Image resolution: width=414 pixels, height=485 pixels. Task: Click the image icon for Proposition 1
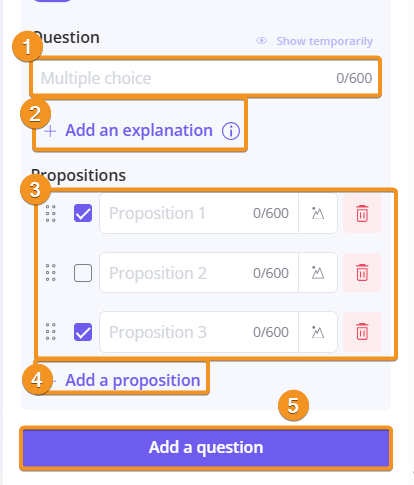(x=318, y=213)
